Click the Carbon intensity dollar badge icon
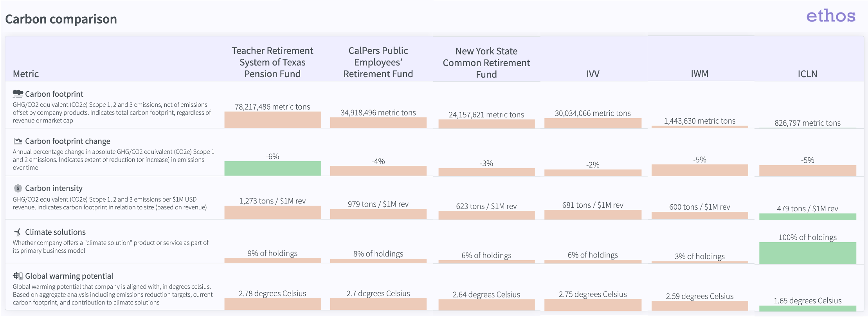868x317 pixels. pos(18,188)
